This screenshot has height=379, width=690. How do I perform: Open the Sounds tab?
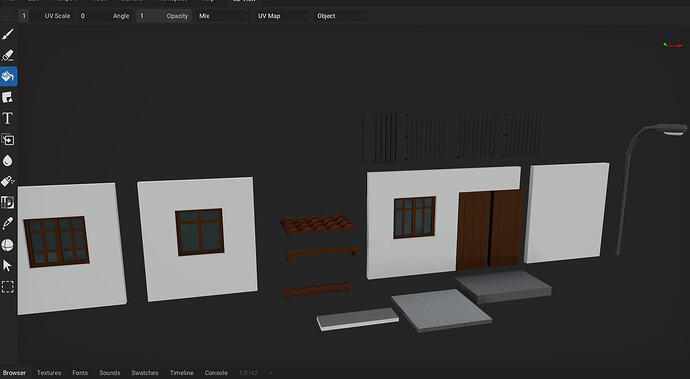pos(110,373)
